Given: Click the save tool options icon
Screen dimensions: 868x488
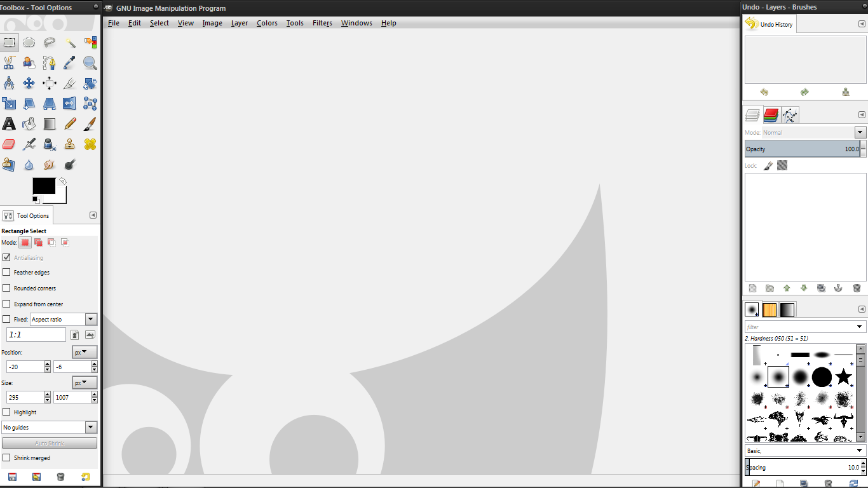Looking at the screenshot, I should pos(12,477).
